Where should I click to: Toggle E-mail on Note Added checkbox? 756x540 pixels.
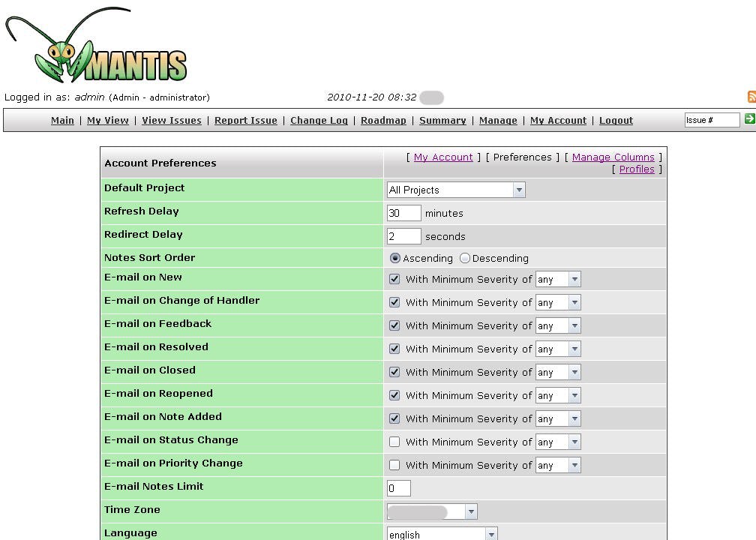point(394,418)
